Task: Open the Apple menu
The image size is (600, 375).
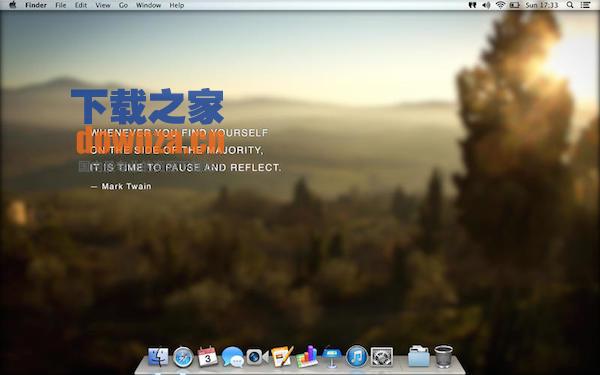Action: tap(12, 5)
